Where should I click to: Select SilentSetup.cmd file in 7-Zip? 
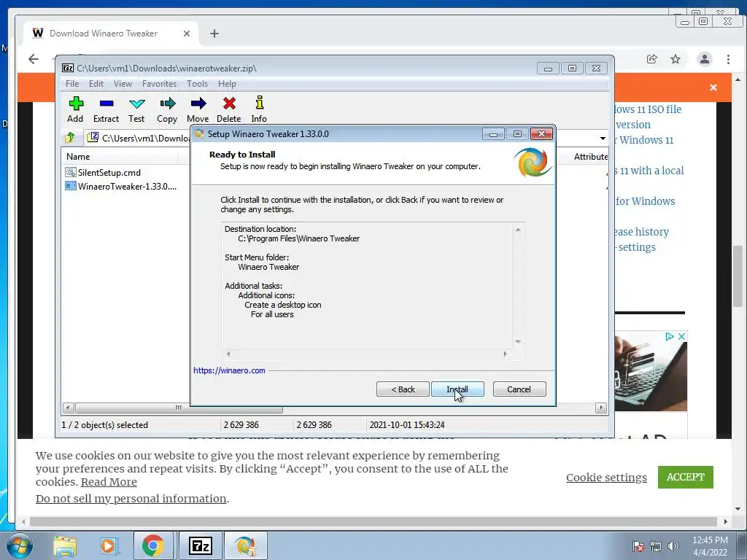(103, 172)
